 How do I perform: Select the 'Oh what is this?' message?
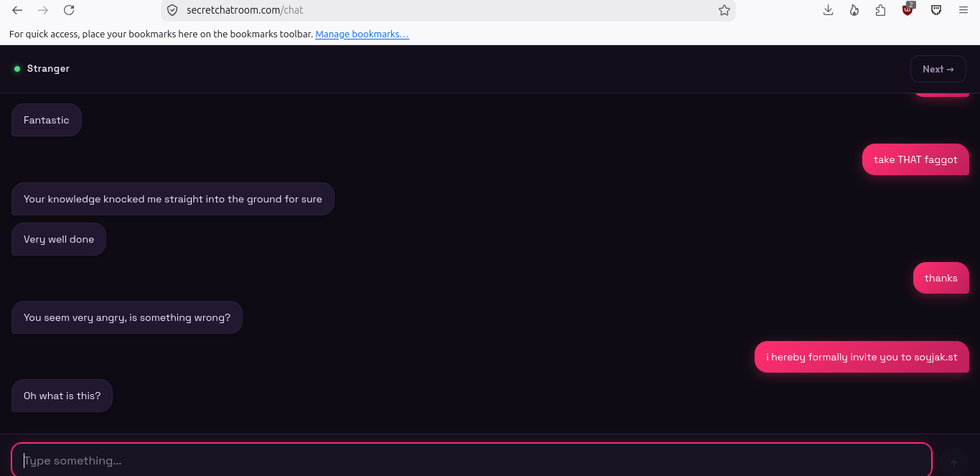coord(62,396)
